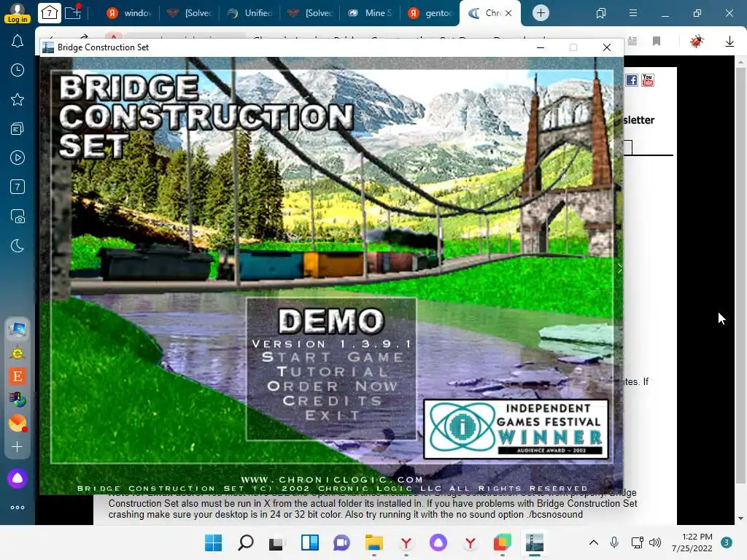Switch to the 'Unified' tab
Screen dimensions: 747x560
coord(249,13)
